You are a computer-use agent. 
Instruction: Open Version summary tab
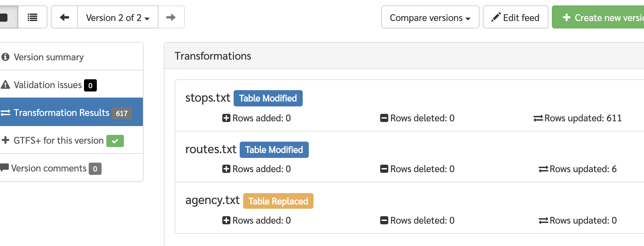pos(71,57)
